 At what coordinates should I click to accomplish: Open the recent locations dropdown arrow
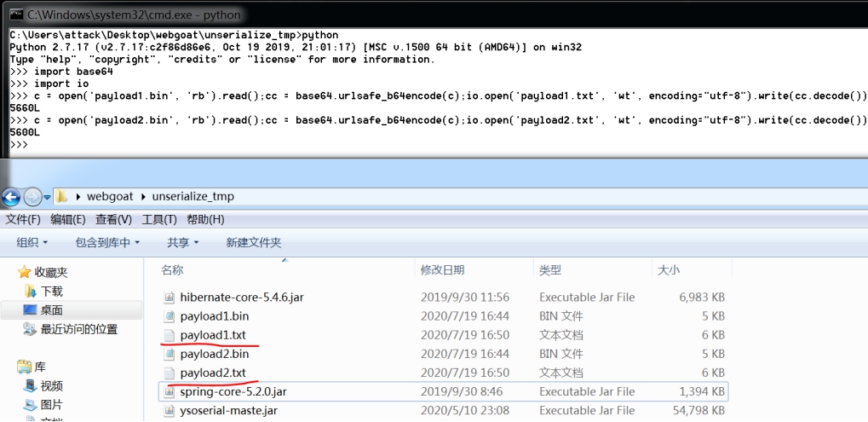click(47, 197)
